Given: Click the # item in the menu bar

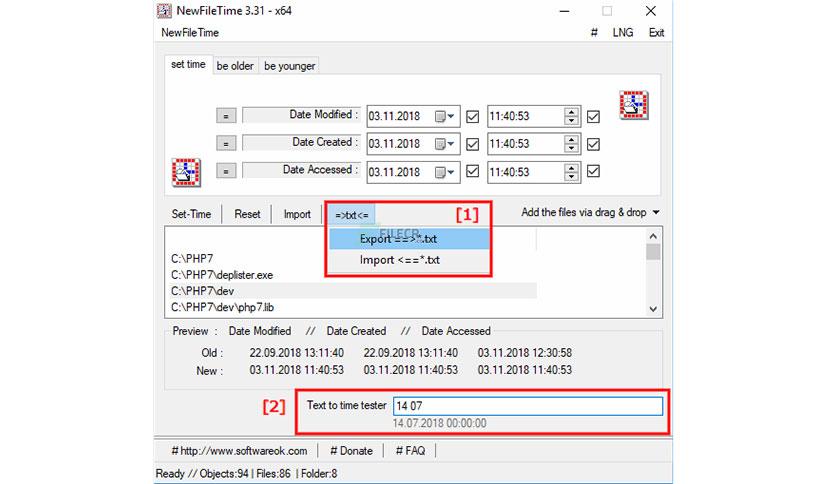Looking at the screenshot, I should (594, 33).
